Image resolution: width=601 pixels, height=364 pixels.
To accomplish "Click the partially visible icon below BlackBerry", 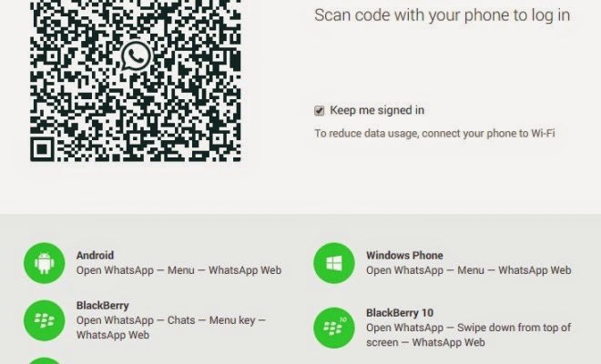I will pyautogui.click(x=45, y=360).
